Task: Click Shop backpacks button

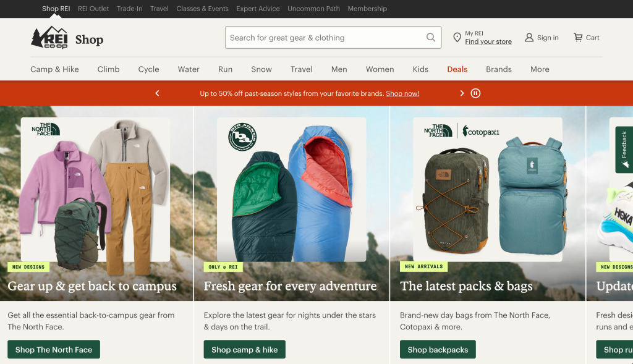Action: point(438,349)
